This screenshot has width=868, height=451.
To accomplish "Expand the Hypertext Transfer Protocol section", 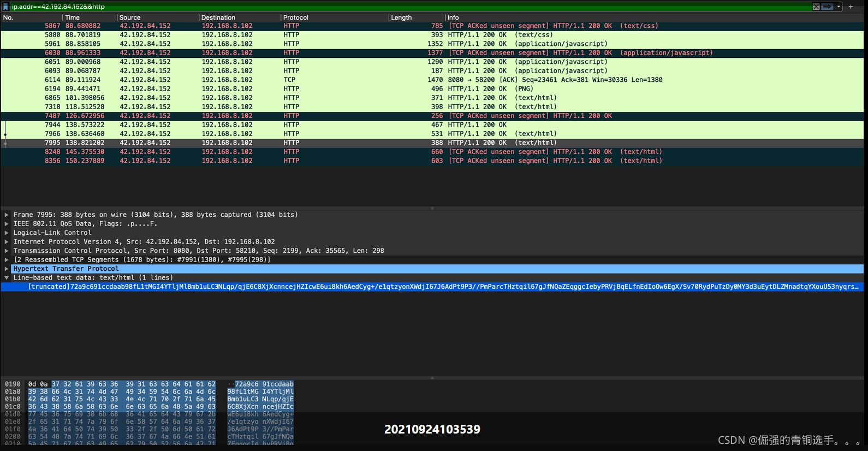I will [x=7, y=269].
